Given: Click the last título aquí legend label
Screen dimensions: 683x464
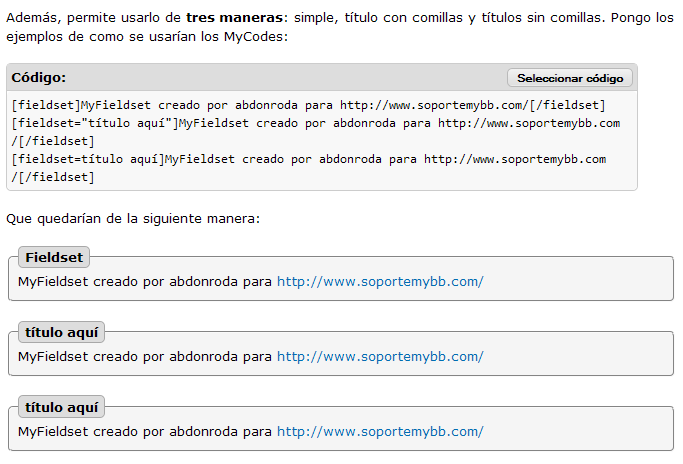Looking at the screenshot, I should (x=62, y=408).
